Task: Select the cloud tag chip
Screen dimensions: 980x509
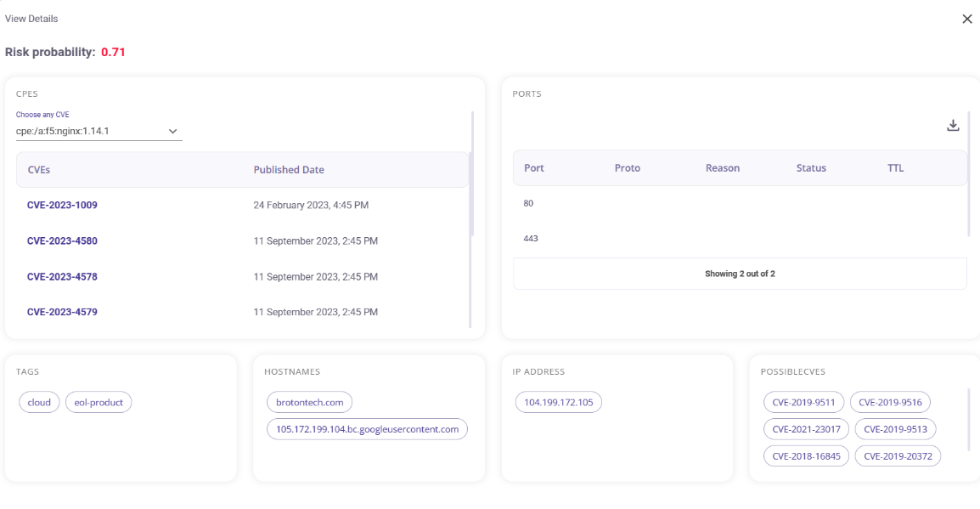Action: (39, 402)
